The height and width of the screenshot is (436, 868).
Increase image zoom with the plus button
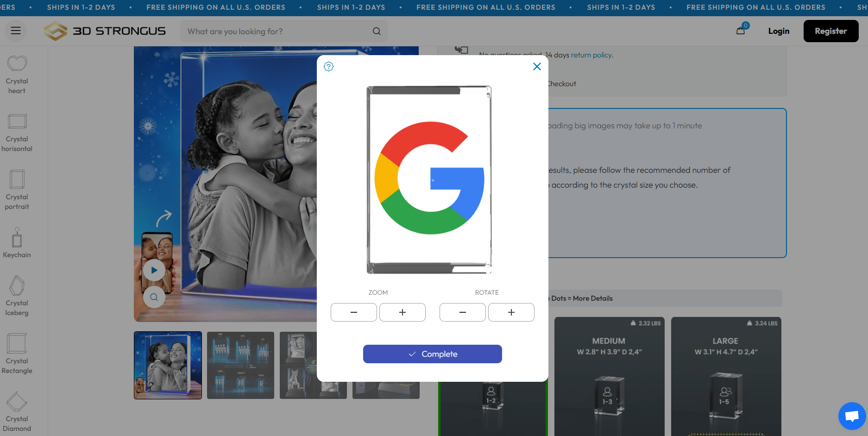click(x=402, y=312)
